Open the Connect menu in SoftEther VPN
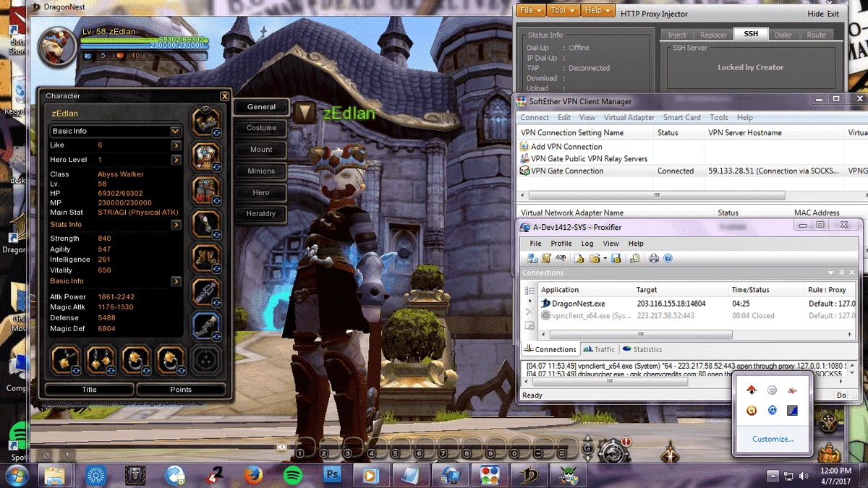The height and width of the screenshot is (488, 868). (535, 118)
